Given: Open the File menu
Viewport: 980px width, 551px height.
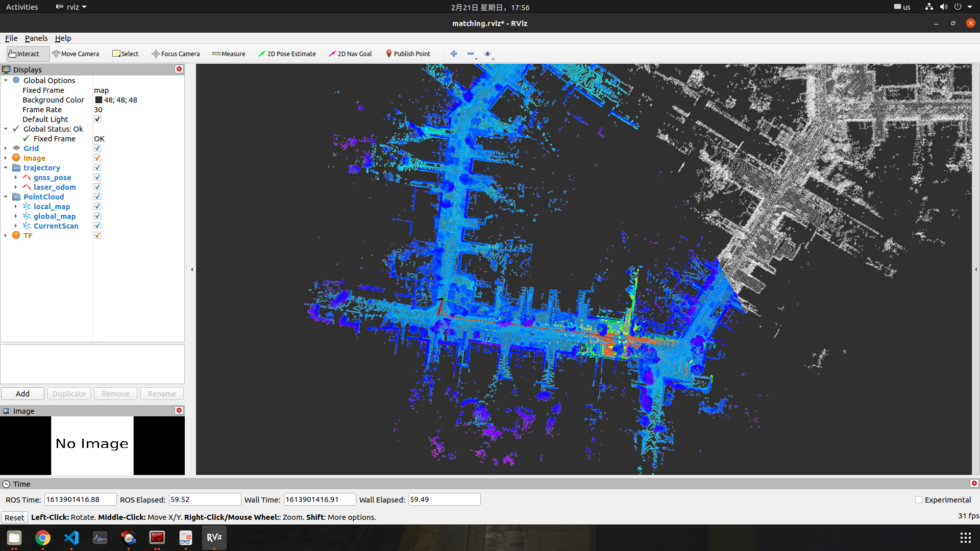Looking at the screenshot, I should coord(11,38).
